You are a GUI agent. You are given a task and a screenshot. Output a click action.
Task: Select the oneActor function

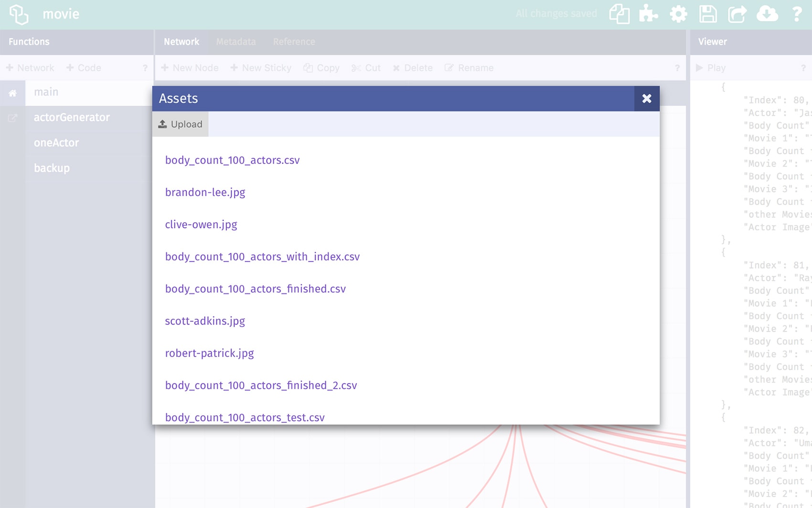[56, 143]
